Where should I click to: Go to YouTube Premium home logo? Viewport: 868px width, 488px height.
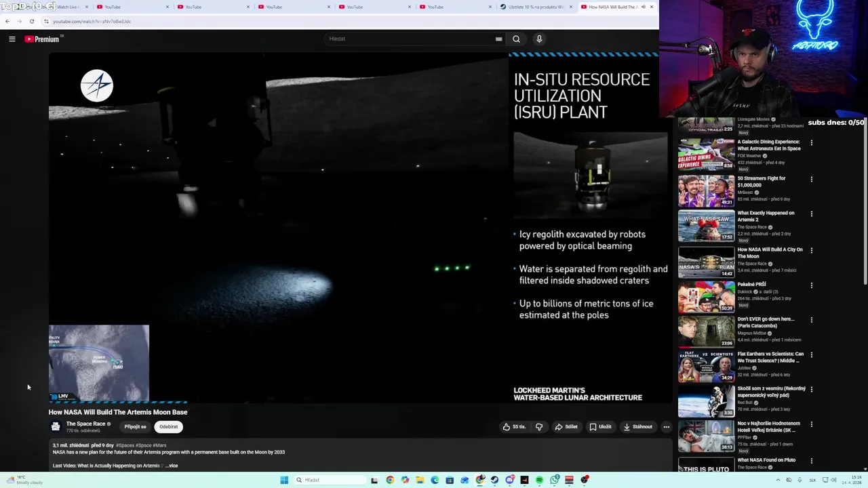pos(42,39)
